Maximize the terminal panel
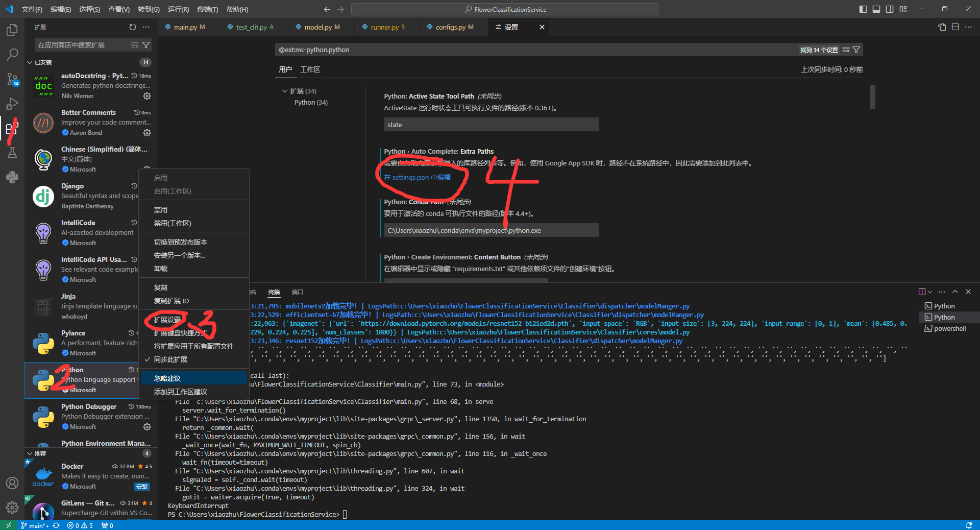 [955, 292]
